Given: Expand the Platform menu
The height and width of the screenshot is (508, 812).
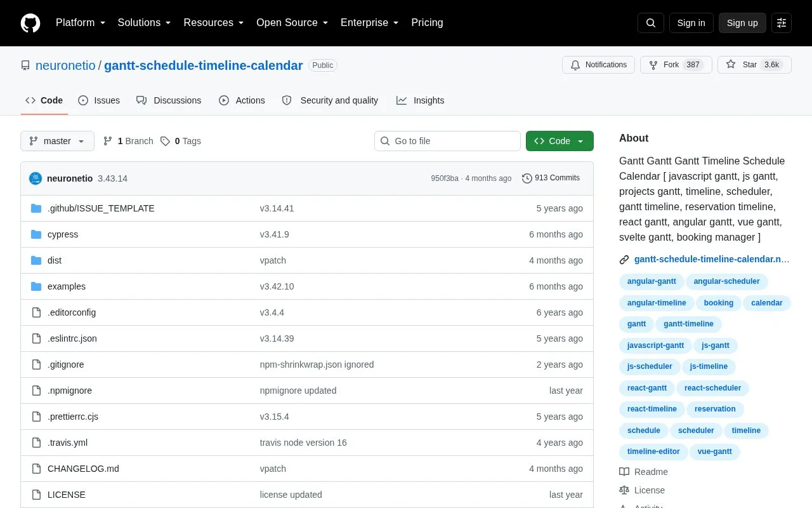Looking at the screenshot, I should (x=81, y=23).
